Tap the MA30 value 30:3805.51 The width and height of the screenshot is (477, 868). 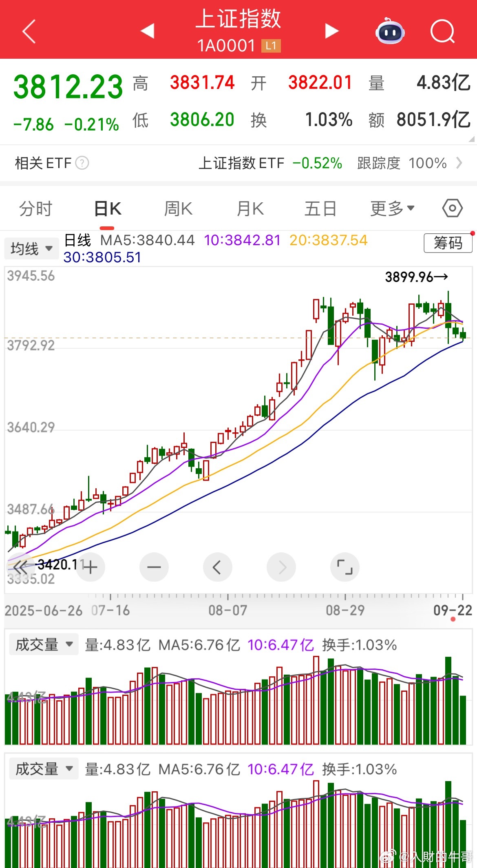(x=102, y=257)
